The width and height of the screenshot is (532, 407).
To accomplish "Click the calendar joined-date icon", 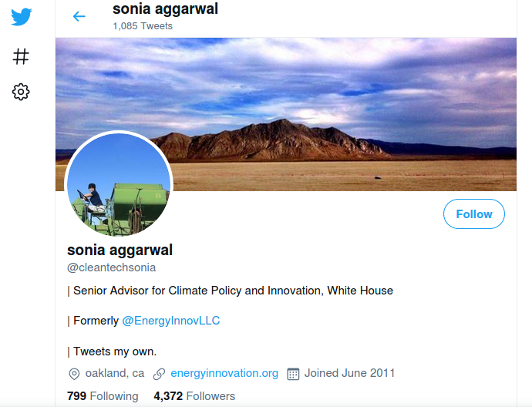I will [x=293, y=374].
